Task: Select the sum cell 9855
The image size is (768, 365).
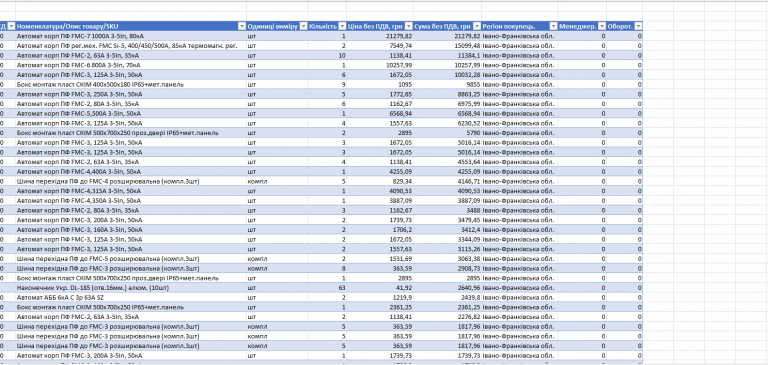Action: [x=447, y=85]
